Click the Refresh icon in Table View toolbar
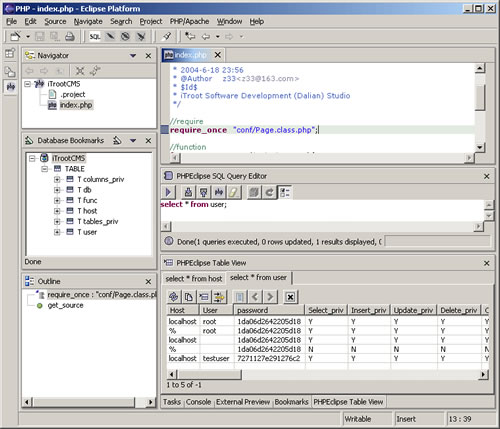Viewport: 500px width, 429px height. [x=173, y=297]
